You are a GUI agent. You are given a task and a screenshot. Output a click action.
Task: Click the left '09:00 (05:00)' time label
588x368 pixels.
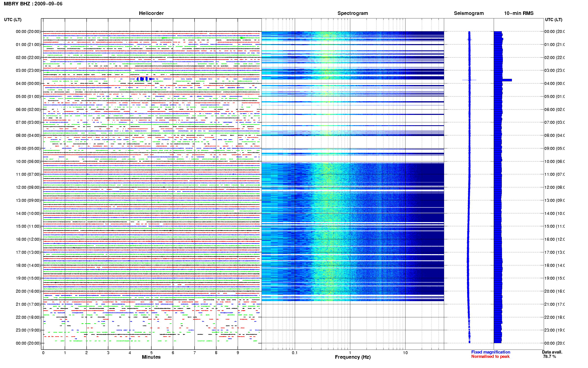(28, 148)
